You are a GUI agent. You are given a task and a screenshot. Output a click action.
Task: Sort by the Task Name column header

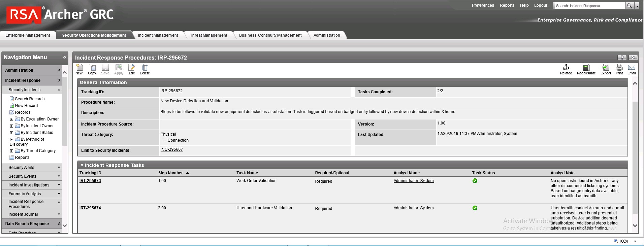[x=247, y=173]
